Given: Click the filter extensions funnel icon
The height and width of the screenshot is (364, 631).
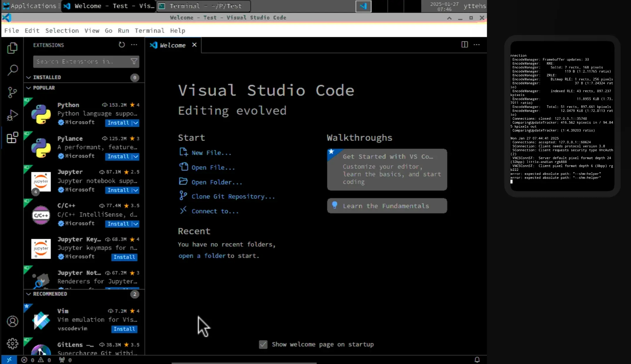Looking at the screenshot, I should tap(134, 61).
